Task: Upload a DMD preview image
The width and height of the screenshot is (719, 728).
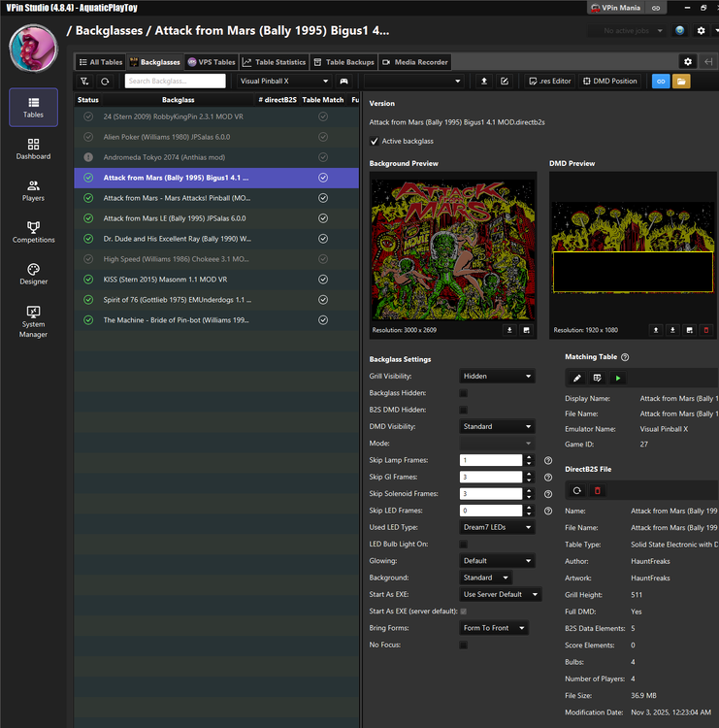Action: (656, 330)
